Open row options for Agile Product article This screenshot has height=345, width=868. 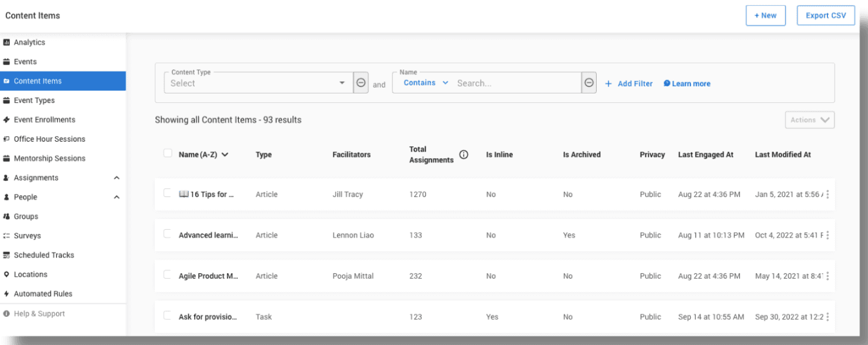827,276
